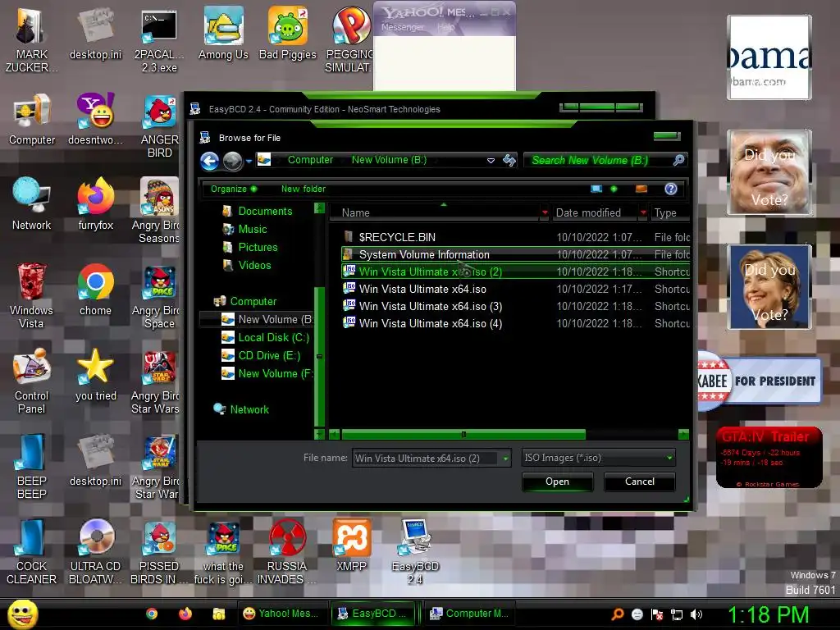The height and width of the screenshot is (630, 840).
Task: Click the Forward arrow in Browse dialog
Action: tap(232, 161)
